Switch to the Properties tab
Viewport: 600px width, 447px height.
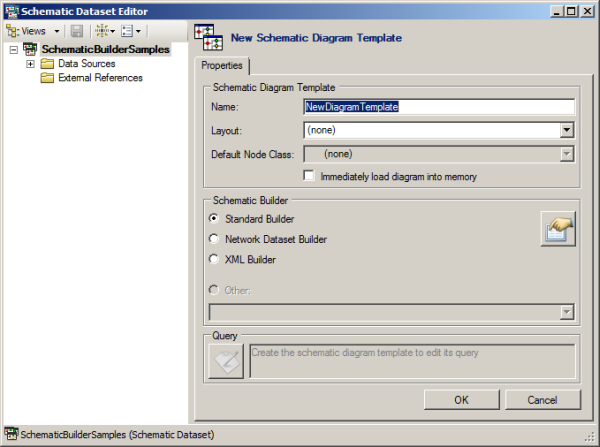pos(222,65)
